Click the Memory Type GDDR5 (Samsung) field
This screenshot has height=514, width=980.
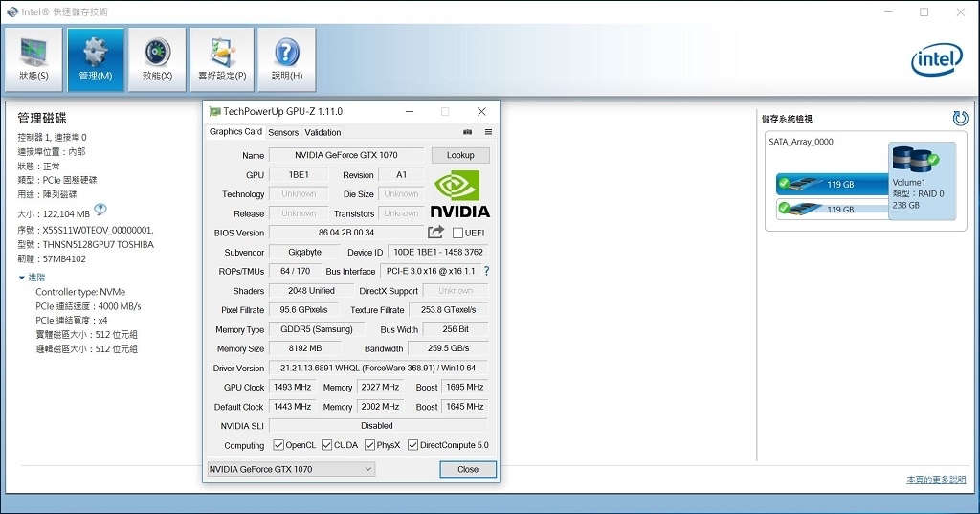(316, 329)
